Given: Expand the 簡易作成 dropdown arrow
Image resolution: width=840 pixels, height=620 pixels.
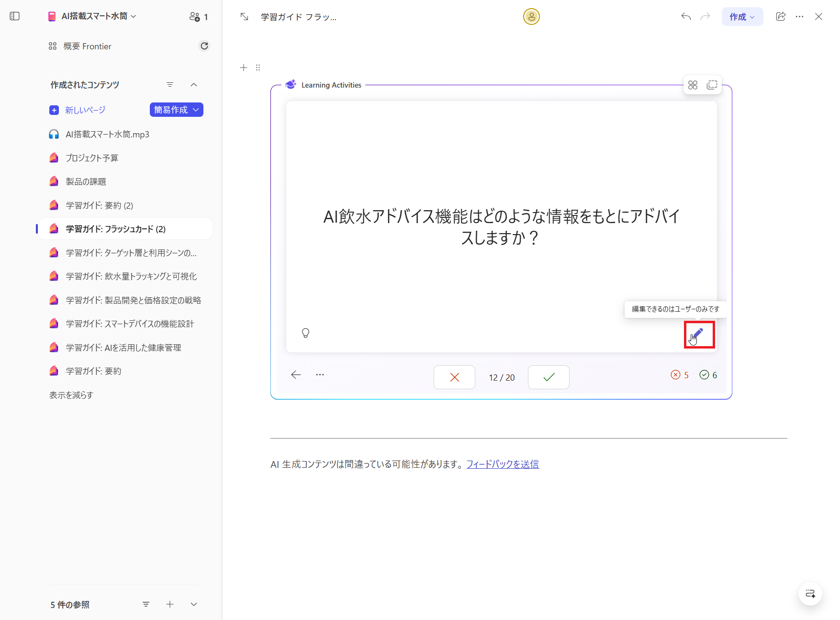Looking at the screenshot, I should pos(195,110).
